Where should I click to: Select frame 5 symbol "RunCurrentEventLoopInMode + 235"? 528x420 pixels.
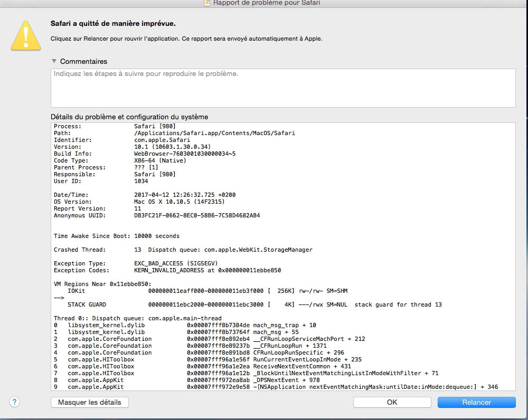pyautogui.click(x=307, y=359)
